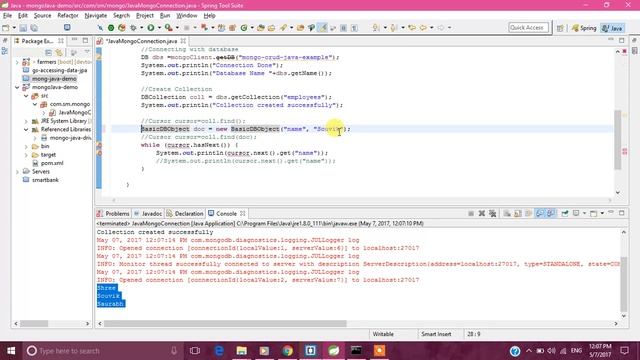Click the Debug bug icon in toolbar
Viewport: 640px width, 360px height.
(133, 28)
